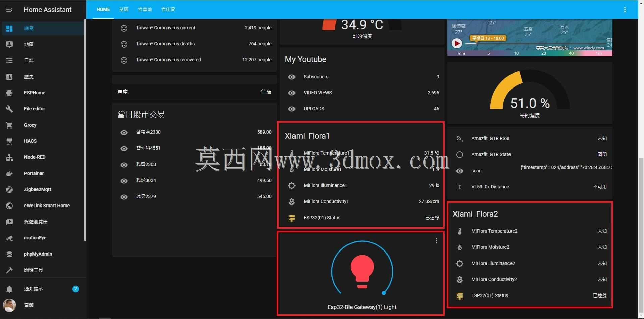
Task: Open the 聯詠3034 stock eye icon
Action: (x=124, y=181)
